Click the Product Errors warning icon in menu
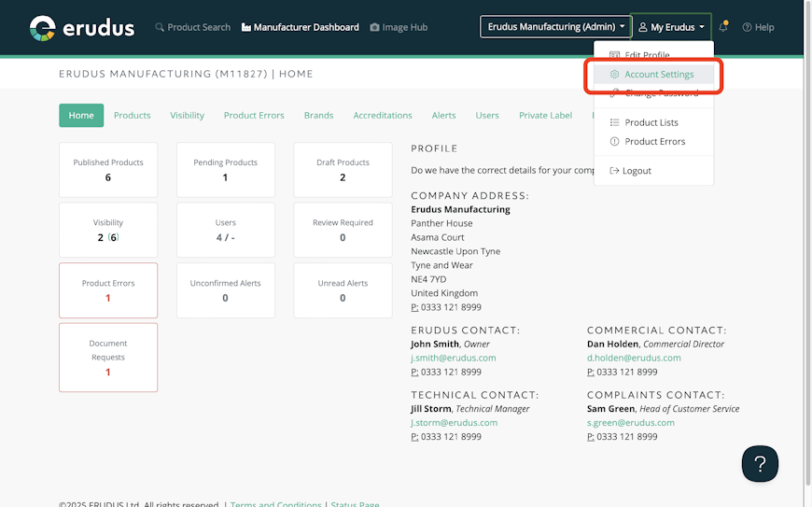This screenshot has width=812, height=507. [x=614, y=141]
